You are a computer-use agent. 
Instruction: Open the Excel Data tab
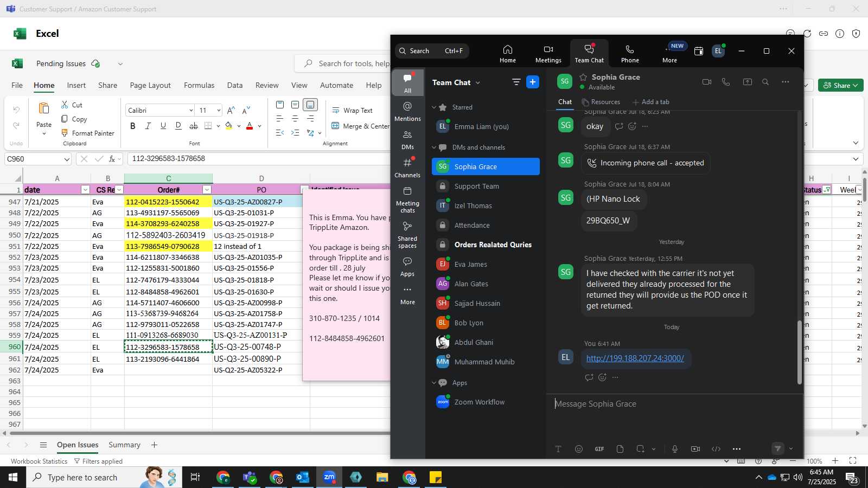coord(235,85)
